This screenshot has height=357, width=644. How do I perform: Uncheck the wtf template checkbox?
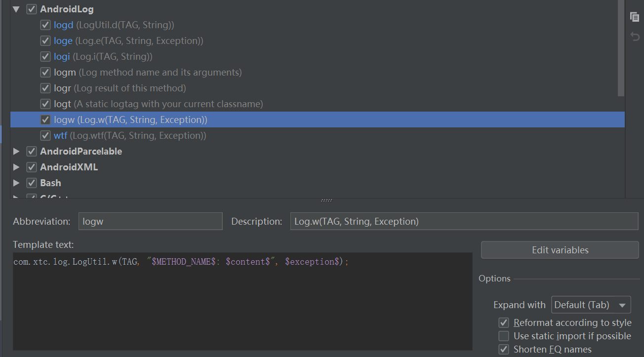tap(45, 135)
